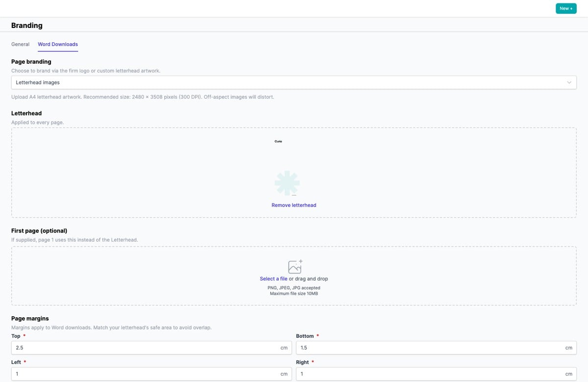Click the uploaded letterhead asterisk thumbnail
This screenshot has height=382, width=588.
coord(287,183)
